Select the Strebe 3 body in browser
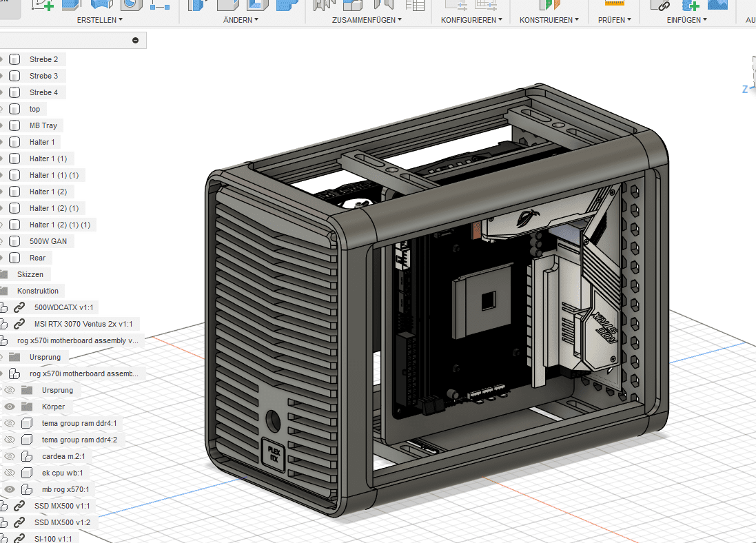Viewport: 756px width, 543px height. click(43, 76)
